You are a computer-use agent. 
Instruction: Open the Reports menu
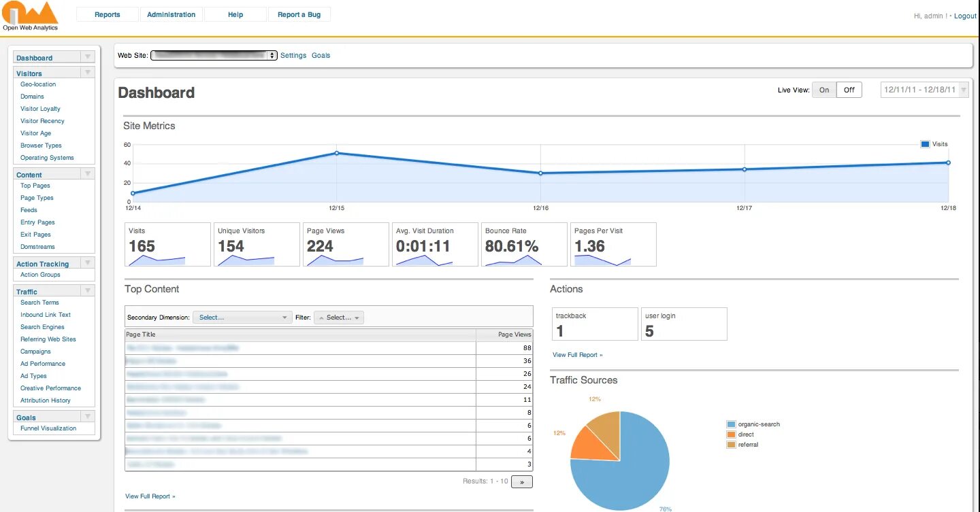[108, 14]
